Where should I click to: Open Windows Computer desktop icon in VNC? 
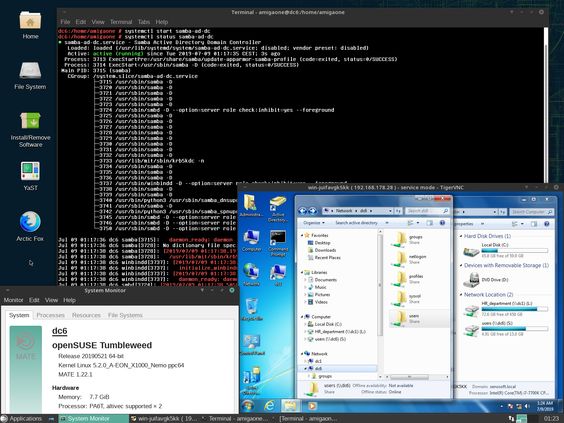click(x=251, y=240)
